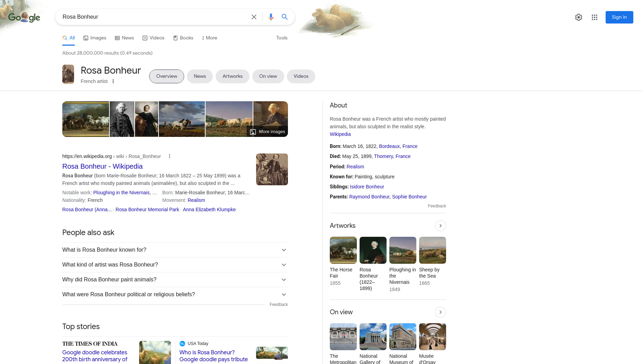The image size is (643, 364).
Task: Open Rosa Bonheur Memorial Park link
Action: click(147, 209)
